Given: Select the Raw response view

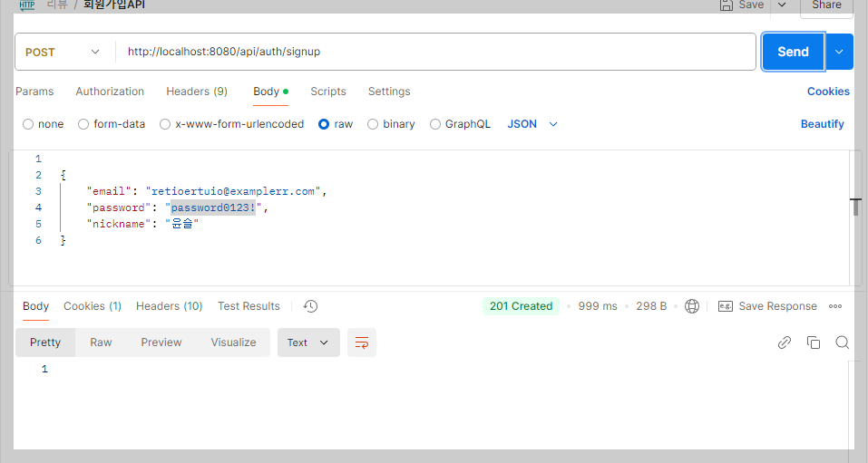Looking at the screenshot, I should [101, 342].
